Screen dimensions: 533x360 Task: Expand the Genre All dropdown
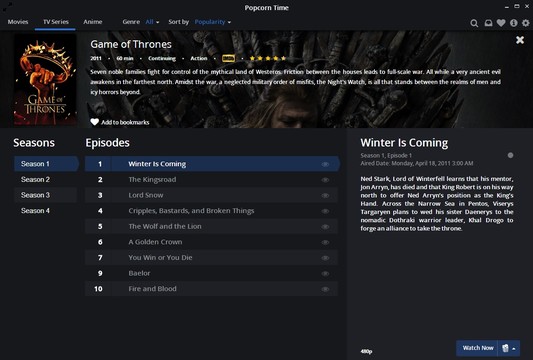pyautogui.click(x=152, y=22)
